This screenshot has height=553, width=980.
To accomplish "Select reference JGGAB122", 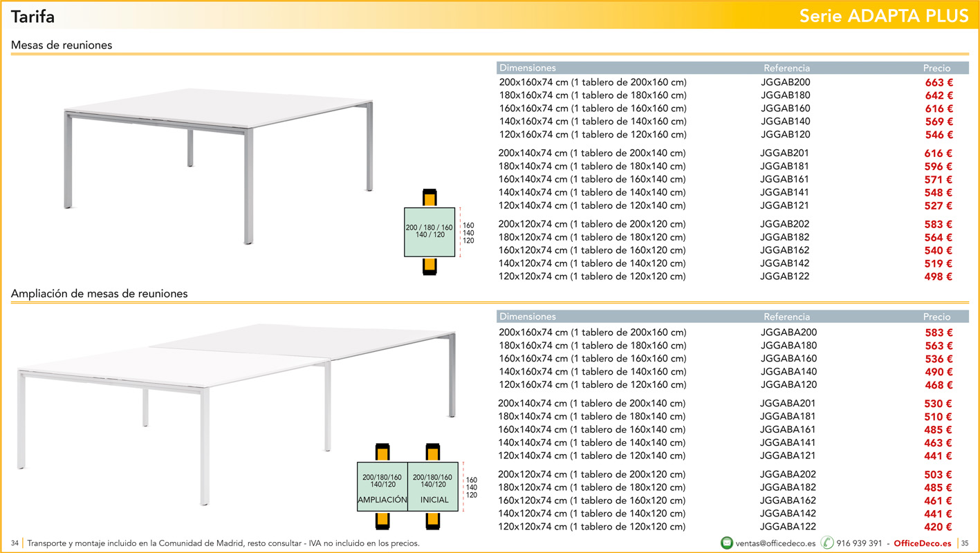I will 785,276.
